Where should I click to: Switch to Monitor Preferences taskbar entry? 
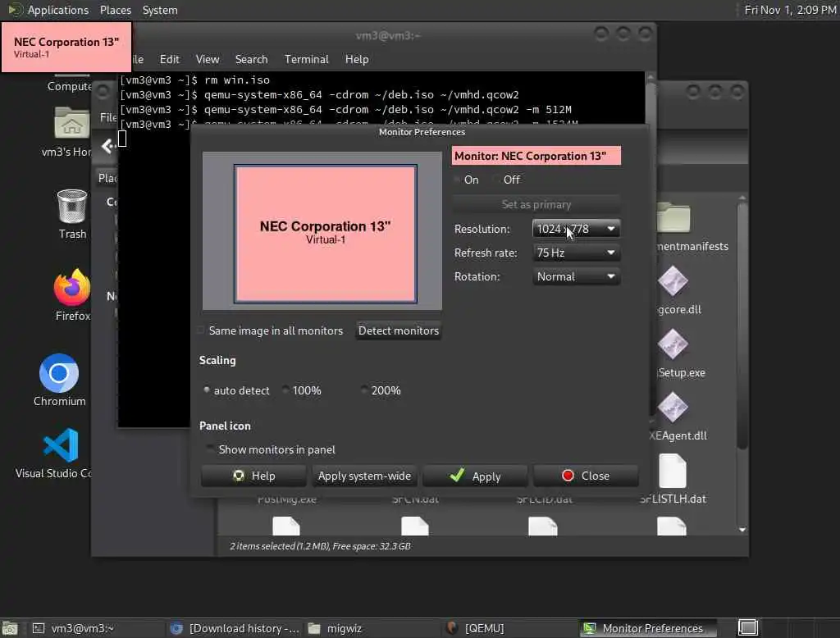click(648, 628)
